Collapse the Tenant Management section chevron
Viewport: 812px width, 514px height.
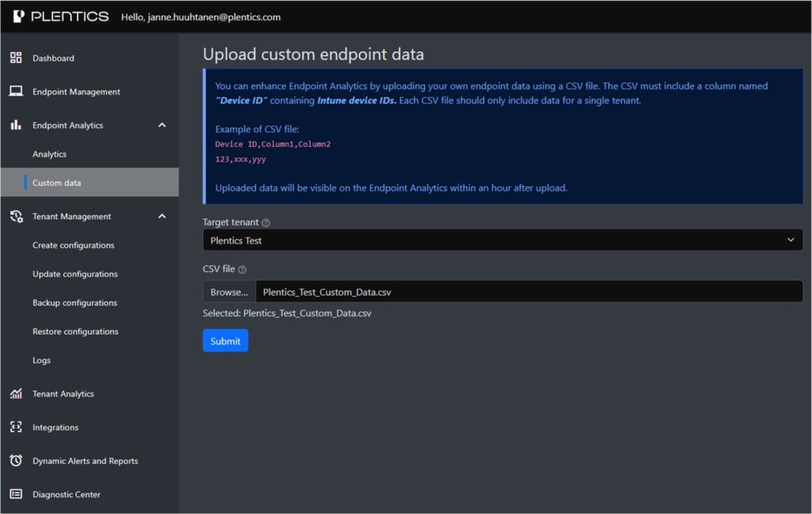(162, 216)
